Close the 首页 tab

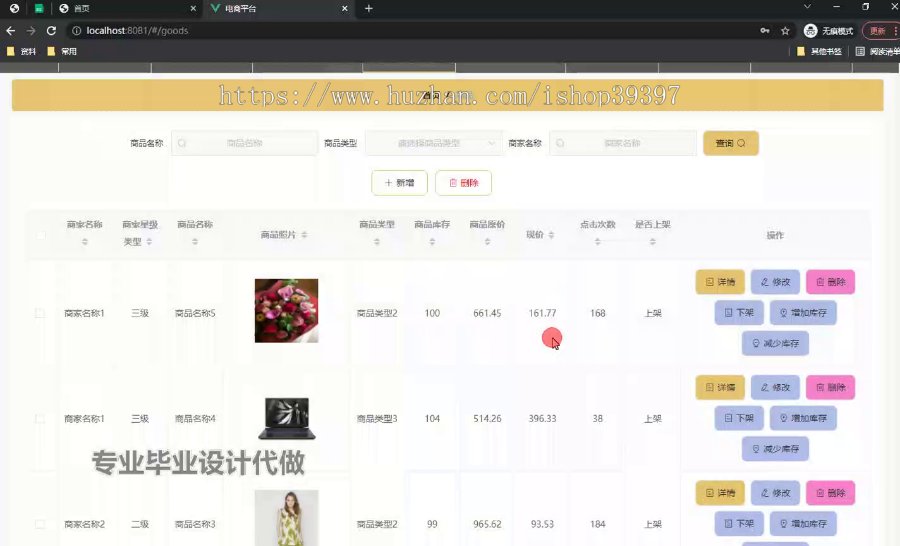[193, 8]
